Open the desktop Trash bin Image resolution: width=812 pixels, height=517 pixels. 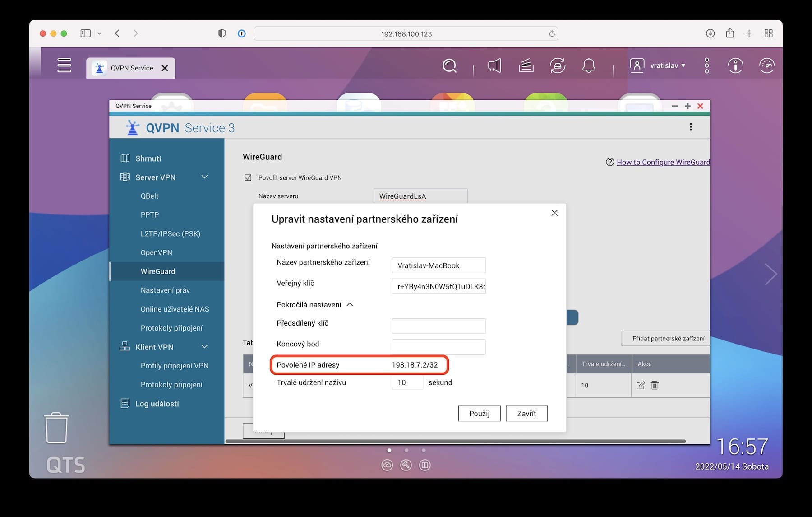point(56,428)
